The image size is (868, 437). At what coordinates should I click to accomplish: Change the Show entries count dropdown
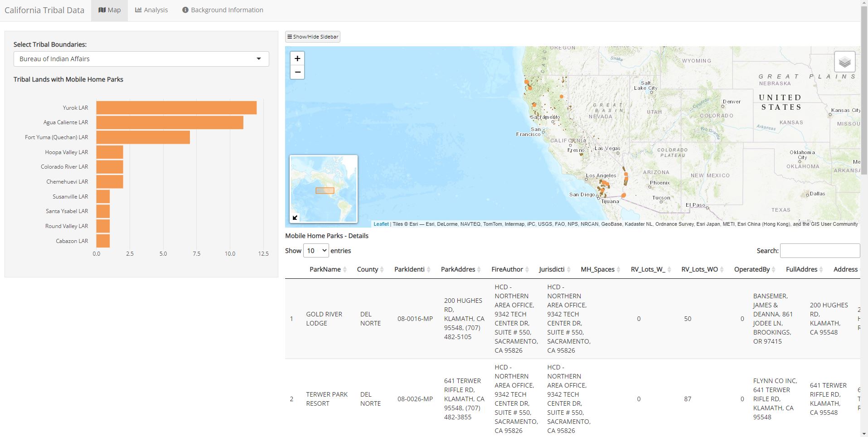pyautogui.click(x=316, y=251)
